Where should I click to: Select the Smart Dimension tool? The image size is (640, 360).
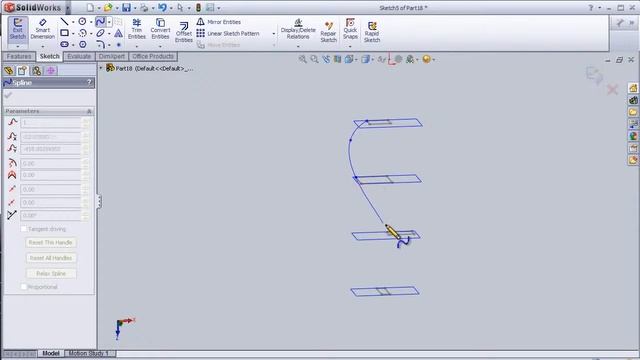coord(42,29)
